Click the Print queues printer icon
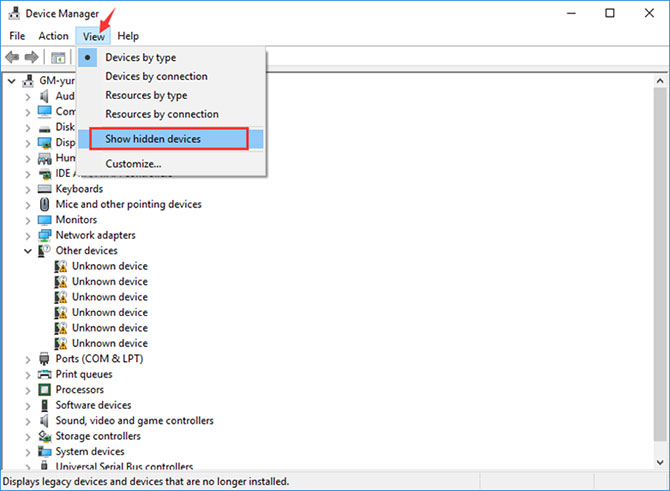Viewport: 670px width, 491px height. [44, 374]
